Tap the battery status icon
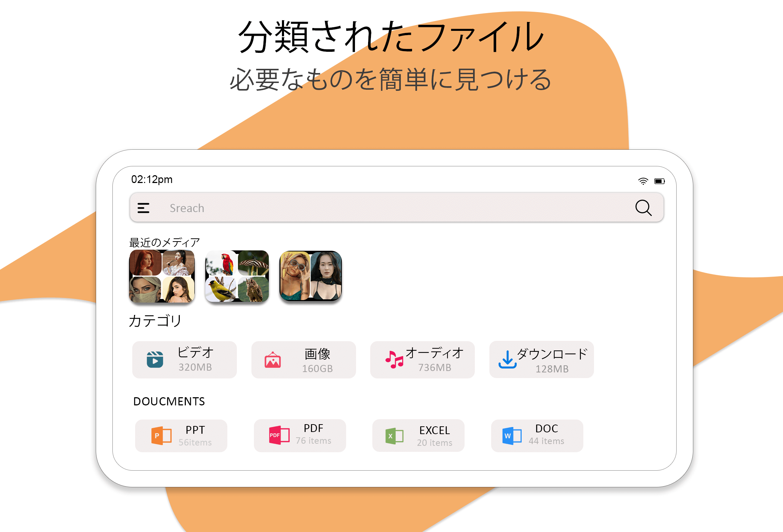Image resolution: width=783 pixels, height=532 pixels. point(660,181)
